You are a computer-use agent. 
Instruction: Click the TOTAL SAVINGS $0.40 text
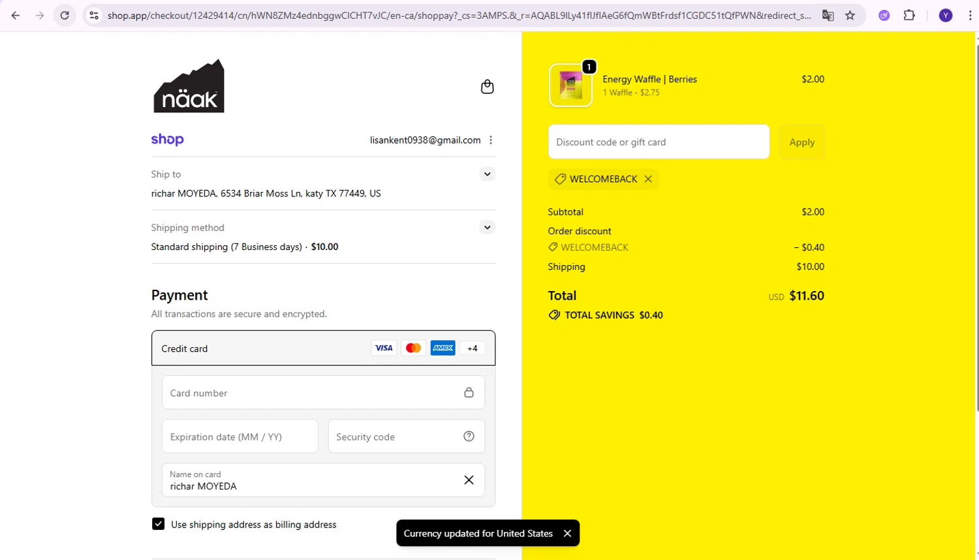(x=614, y=315)
